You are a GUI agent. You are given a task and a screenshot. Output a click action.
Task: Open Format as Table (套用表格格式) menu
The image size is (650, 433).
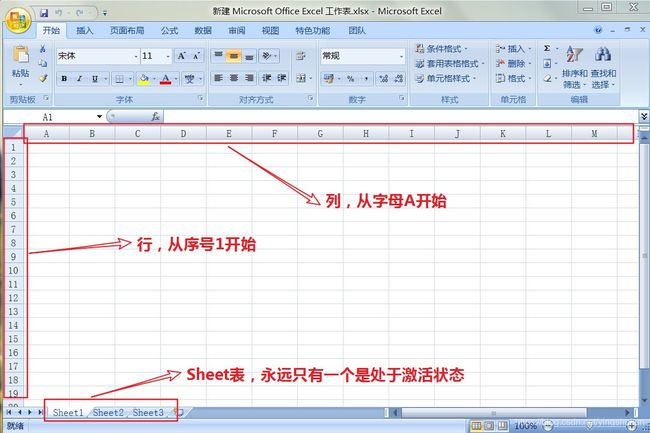(449, 63)
